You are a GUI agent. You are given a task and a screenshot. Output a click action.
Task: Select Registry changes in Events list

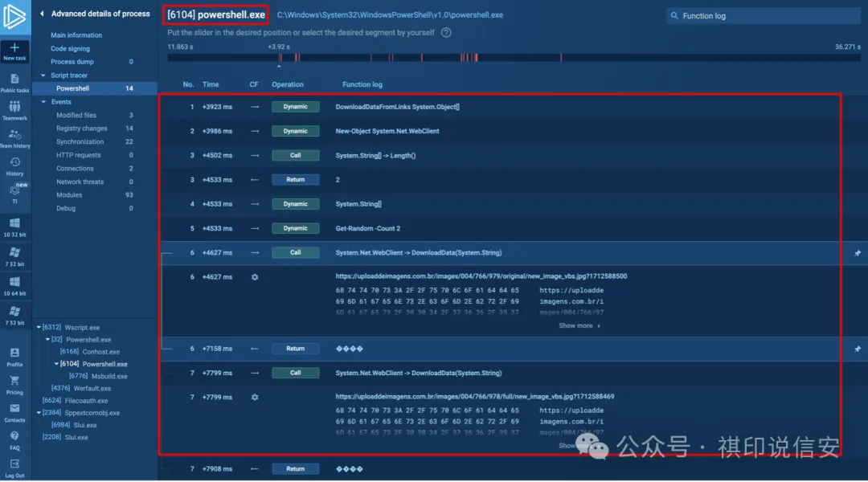pos(81,129)
